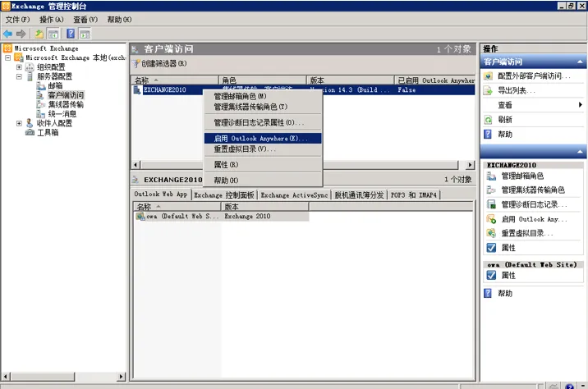Viewport: 588px width, 389px height.
Task: Expand the 收件人配置 tree node
Action: tap(19, 123)
